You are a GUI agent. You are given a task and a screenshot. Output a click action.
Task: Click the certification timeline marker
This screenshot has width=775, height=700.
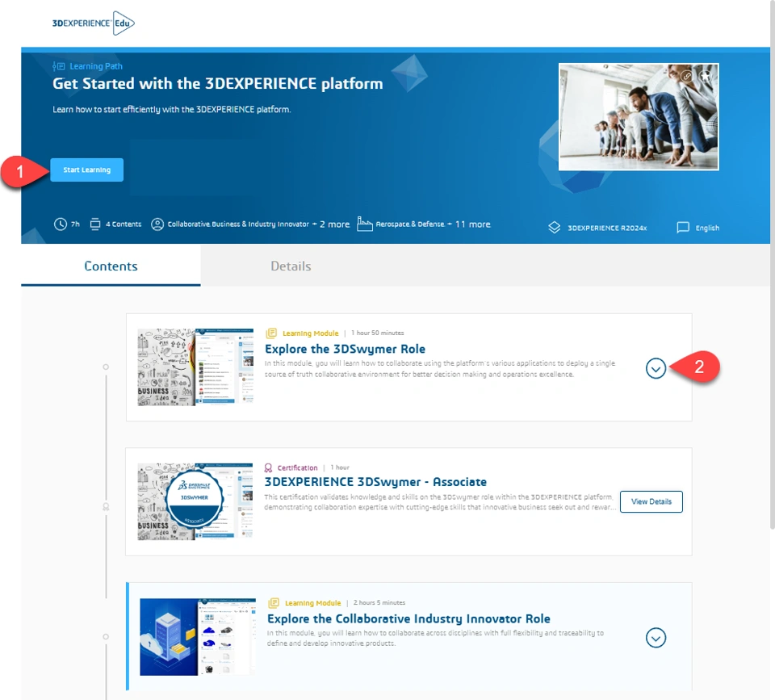tap(106, 507)
